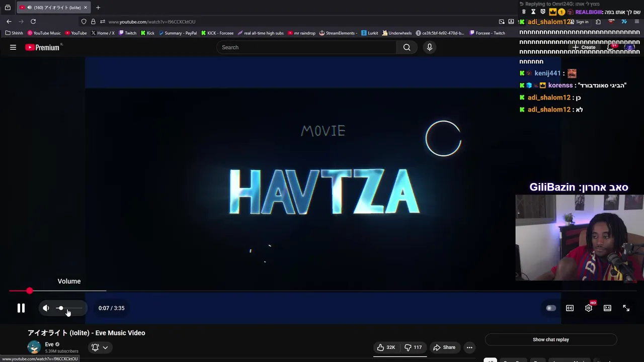The width and height of the screenshot is (644, 362).
Task: Toggle closed captions (CC) button
Action: [x=570, y=308]
